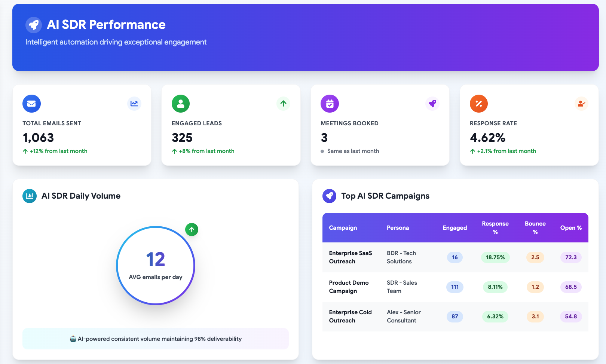Image resolution: width=606 pixels, height=364 pixels.
Task: Select the Enterprise SaaS Outreach campaign row
Action: pyautogui.click(x=350, y=257)
